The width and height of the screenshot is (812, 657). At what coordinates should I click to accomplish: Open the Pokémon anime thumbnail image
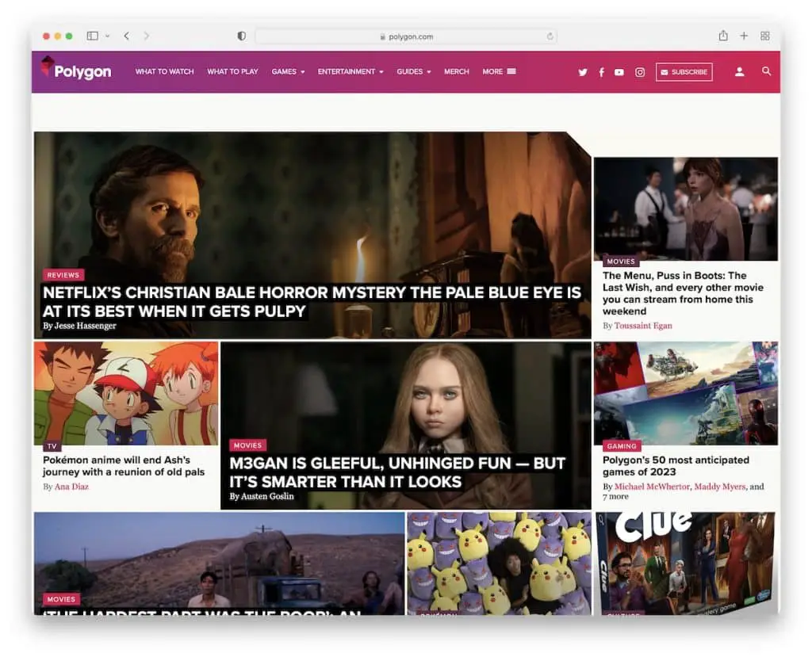[126, 393]
